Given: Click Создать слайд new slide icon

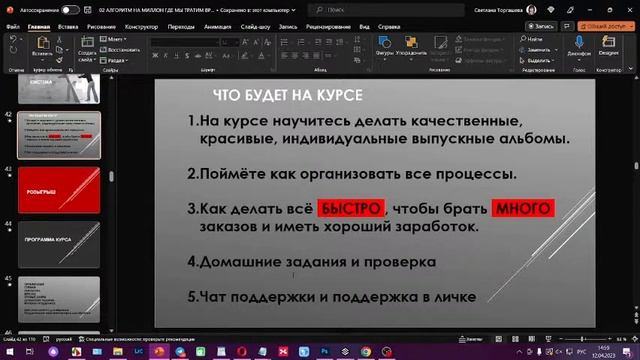Looking at the screenshot, I should 87,42.
